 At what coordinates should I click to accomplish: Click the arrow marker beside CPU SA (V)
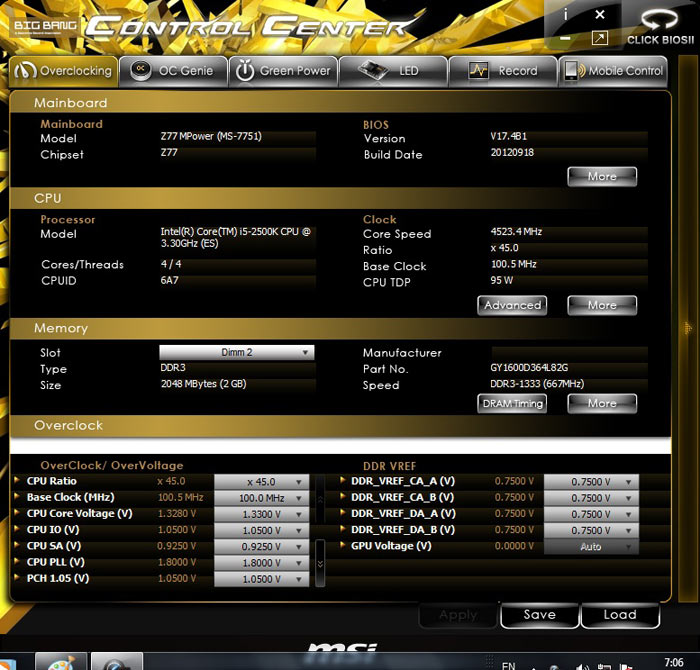[17, 545]
